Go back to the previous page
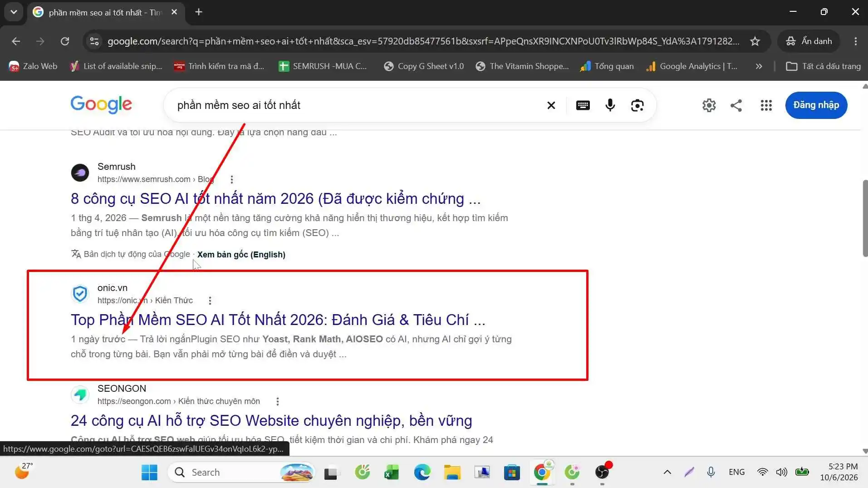868x488 pixels. tap(16, 41)
